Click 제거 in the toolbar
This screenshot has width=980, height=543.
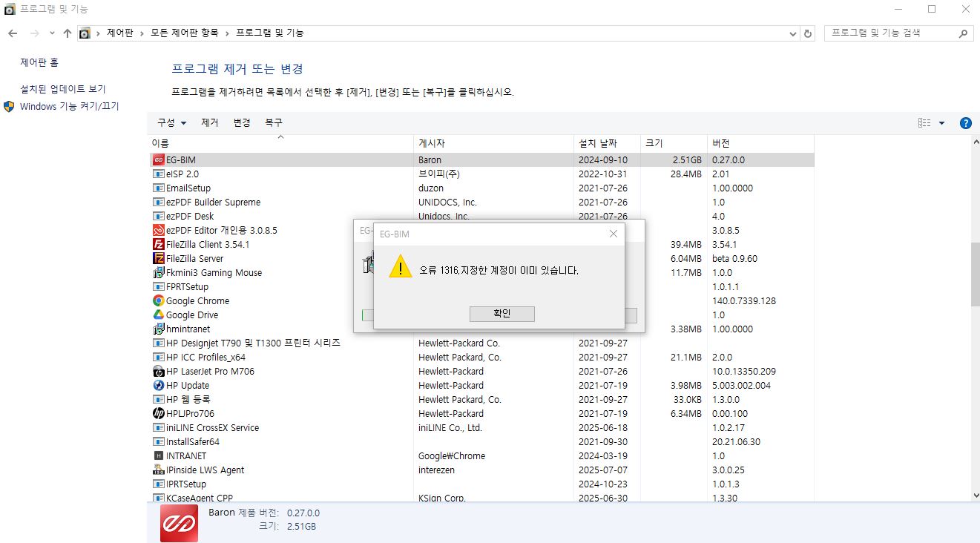point(210,123)
